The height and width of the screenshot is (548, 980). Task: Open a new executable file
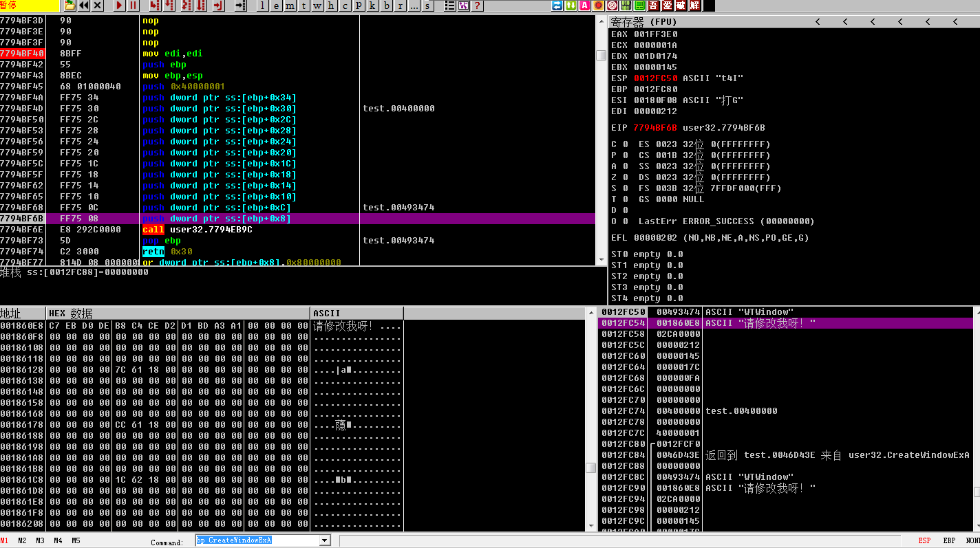tap(70, 6)
